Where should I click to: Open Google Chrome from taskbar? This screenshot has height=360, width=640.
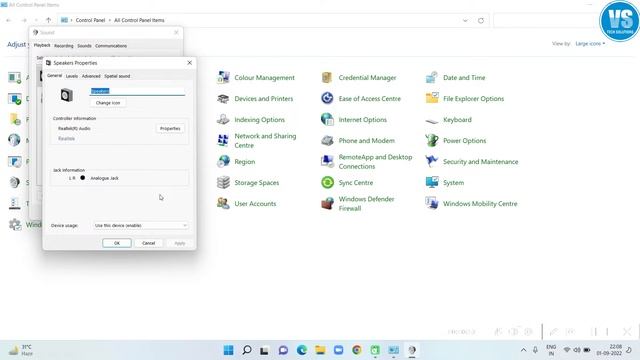point(357,350)
